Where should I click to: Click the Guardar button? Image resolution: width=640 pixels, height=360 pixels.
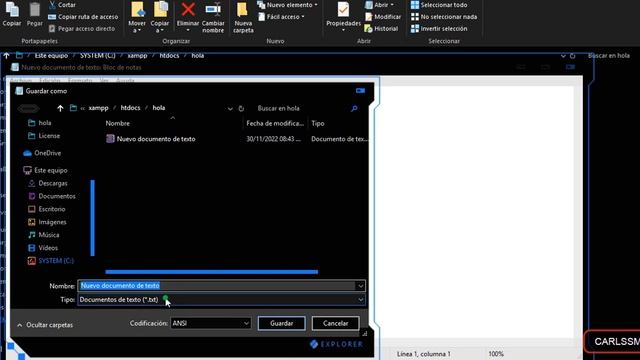[x=282, y=323]
